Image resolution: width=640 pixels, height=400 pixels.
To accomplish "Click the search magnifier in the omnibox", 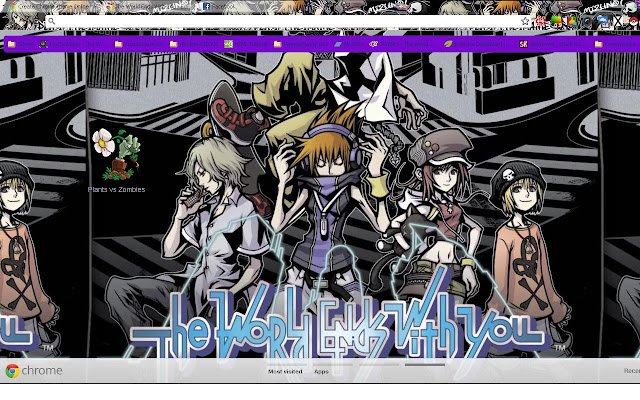I will click(51, 21).
